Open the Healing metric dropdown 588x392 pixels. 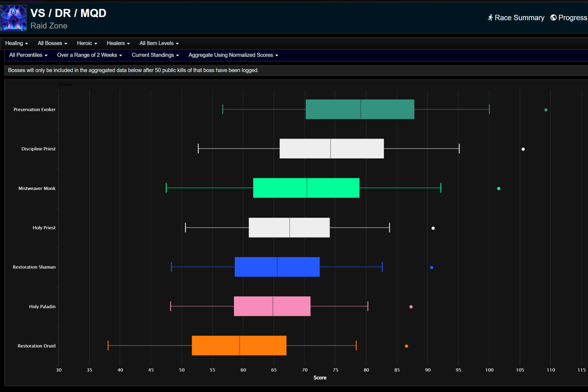tap(17, 43)
